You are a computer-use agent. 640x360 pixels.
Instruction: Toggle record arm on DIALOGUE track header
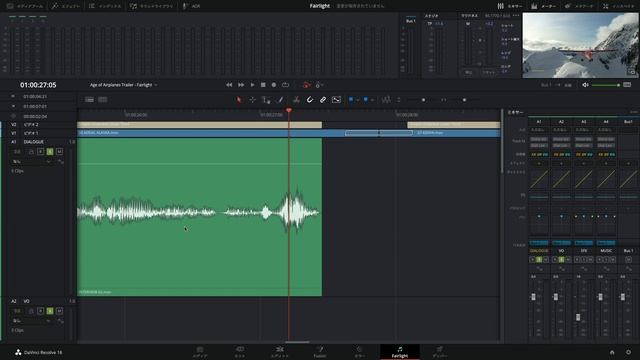pyautogui.click(x=40, y=151)
